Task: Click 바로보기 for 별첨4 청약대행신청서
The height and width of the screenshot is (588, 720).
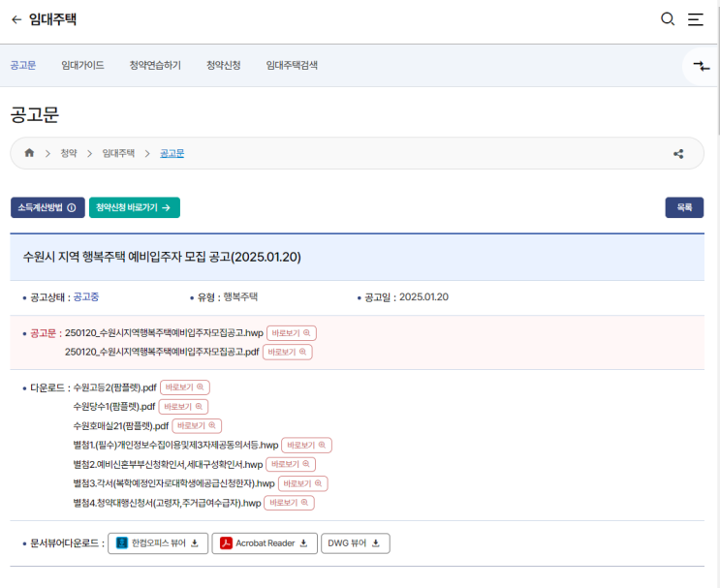Action: [x=290, y=503]
